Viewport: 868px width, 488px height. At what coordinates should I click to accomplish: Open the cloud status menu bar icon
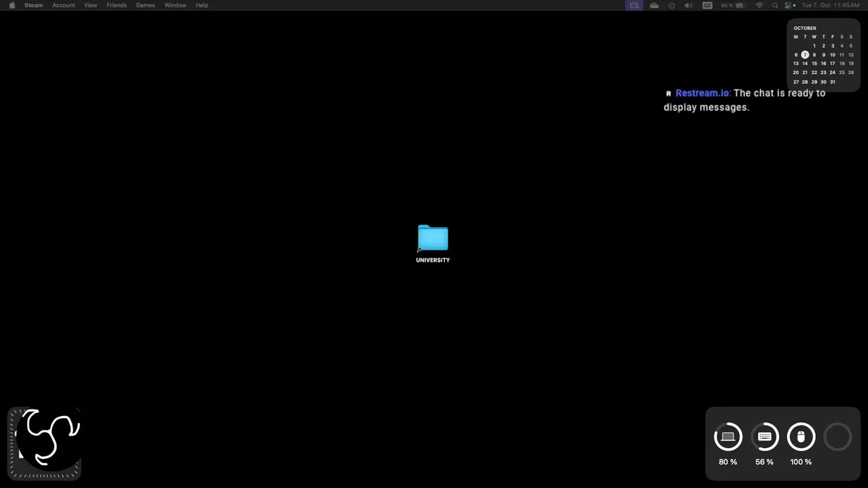(x=654, y=5)
